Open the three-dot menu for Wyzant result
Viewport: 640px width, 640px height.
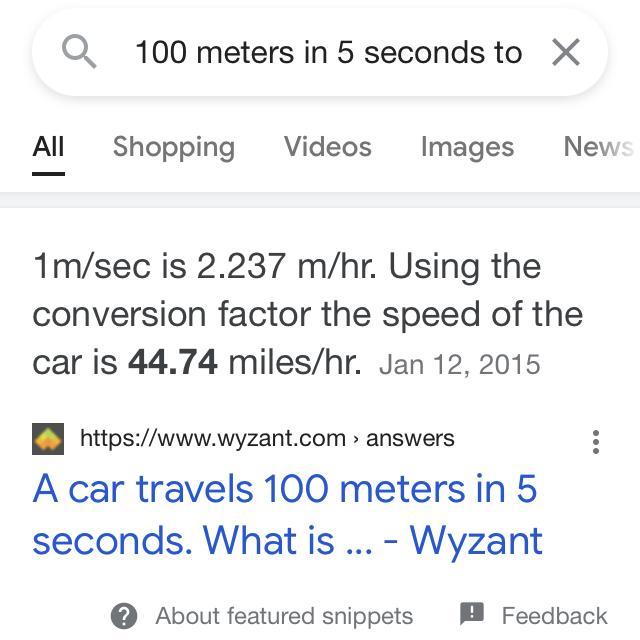tap(596, 441)
